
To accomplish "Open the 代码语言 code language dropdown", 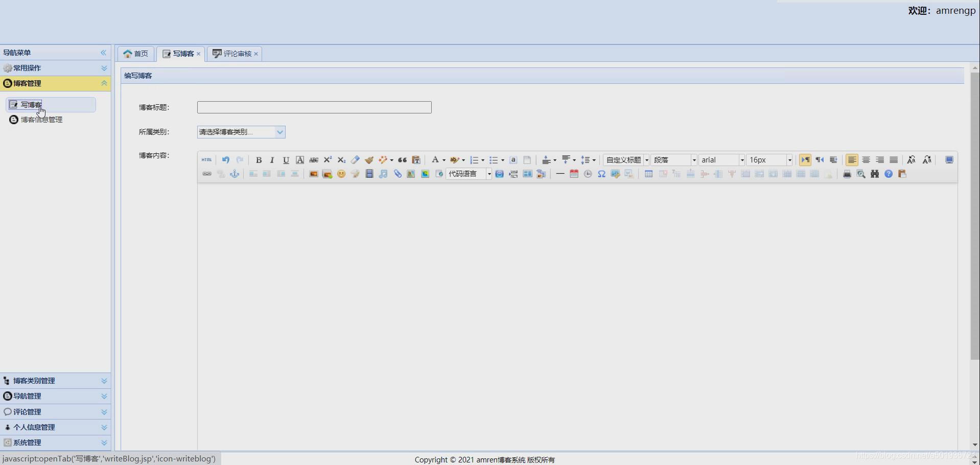I will pyautogui.click(x=469, y=174).
